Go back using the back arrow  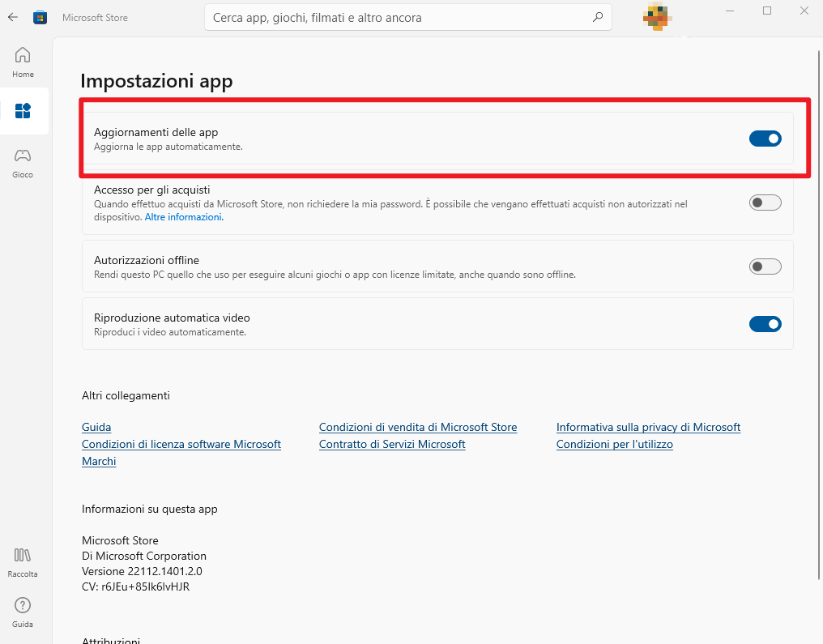[13, 17]
